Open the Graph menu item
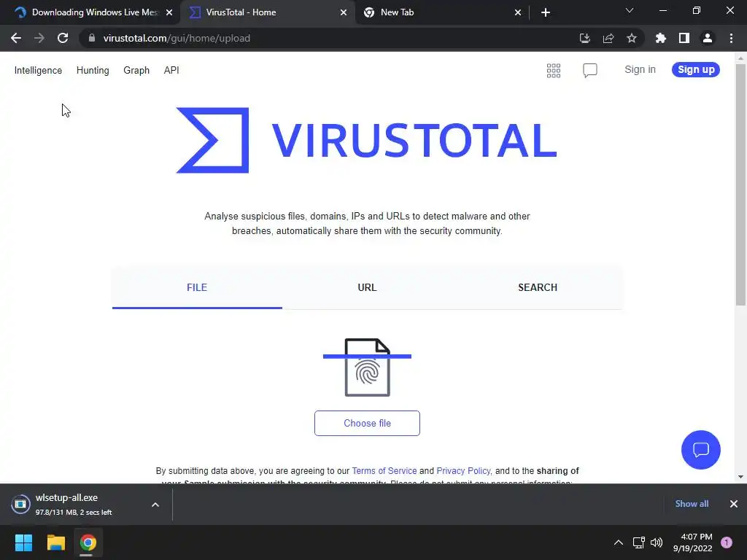The height and width of the screenshot is (560, 747). pyautogui.click(x=136, y=71)
